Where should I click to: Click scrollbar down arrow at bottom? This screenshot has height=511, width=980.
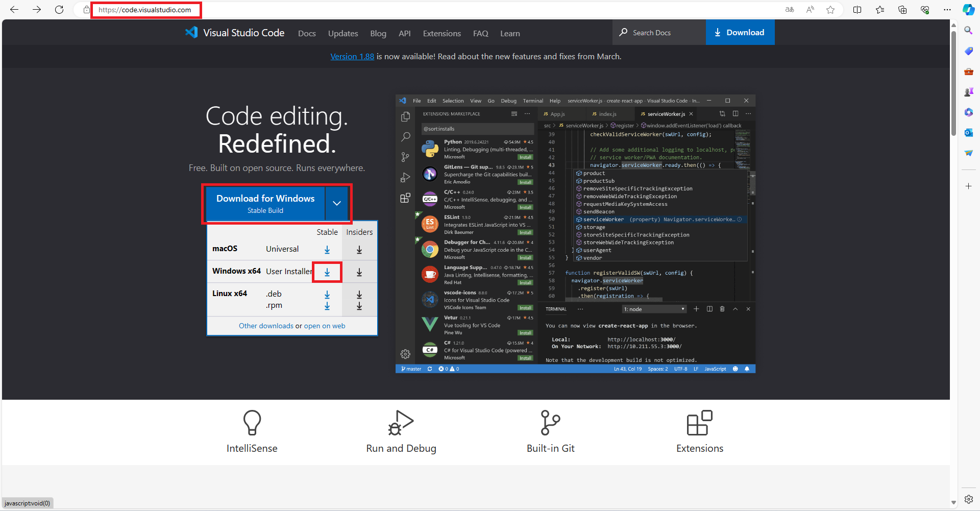(953, 503)
